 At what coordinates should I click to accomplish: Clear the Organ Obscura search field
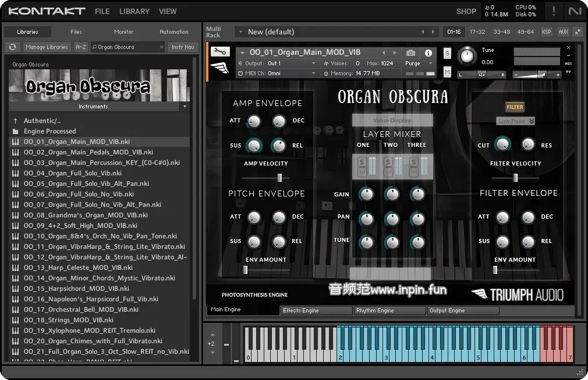[161, 47]
